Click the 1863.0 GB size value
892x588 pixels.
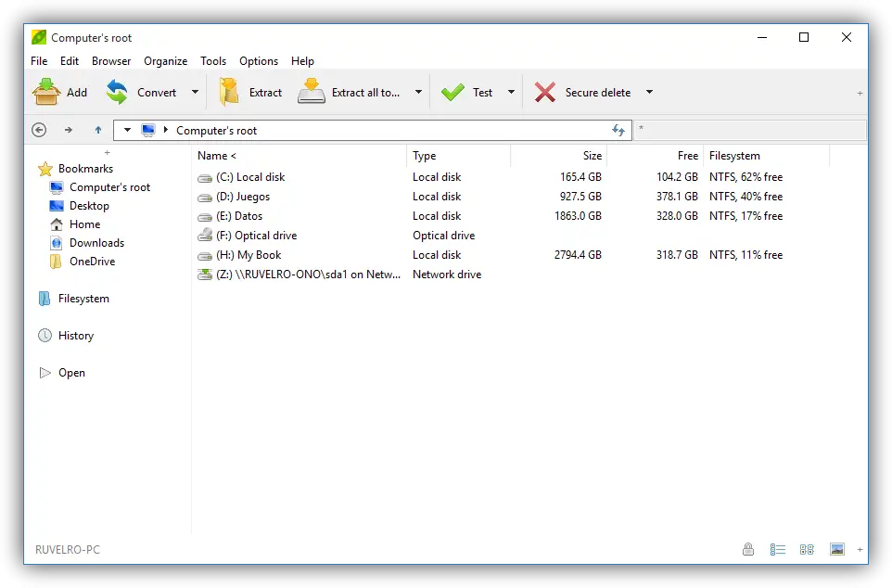(x=578, y=216)
